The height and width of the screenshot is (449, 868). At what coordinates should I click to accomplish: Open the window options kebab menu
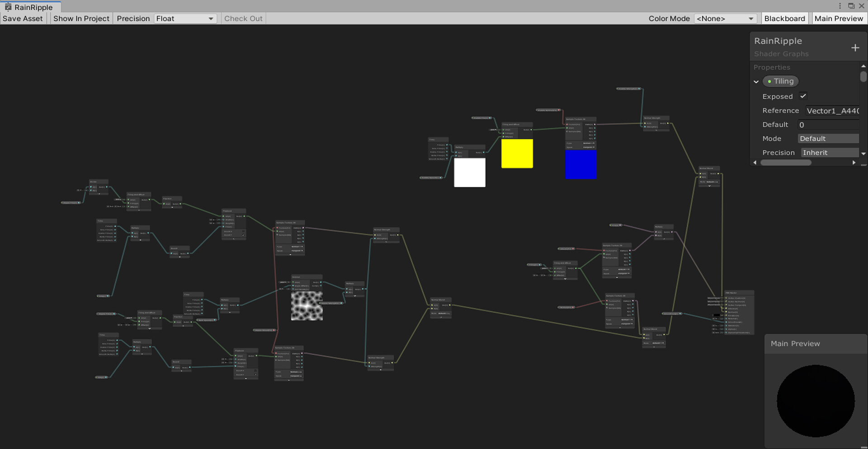click(x=840, y=6)
